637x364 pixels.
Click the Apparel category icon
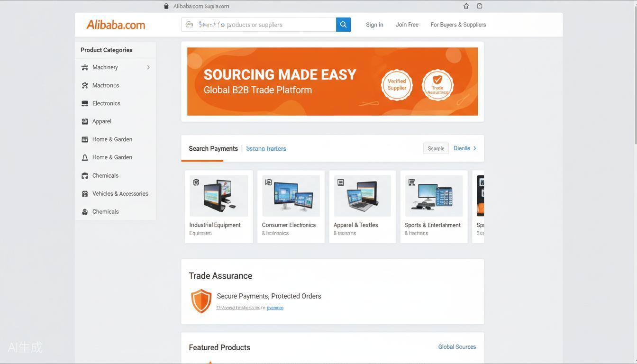coord(85,121)
